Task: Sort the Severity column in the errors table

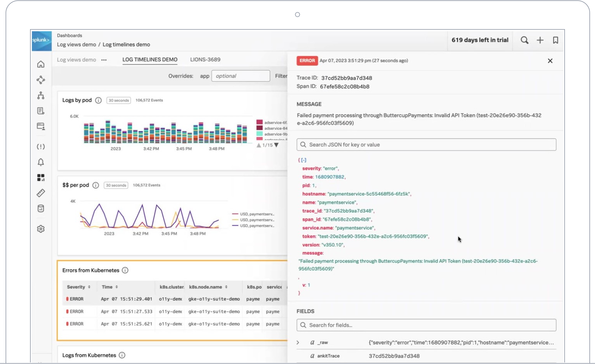Action: pyautogui.click(x=90, y=287)
